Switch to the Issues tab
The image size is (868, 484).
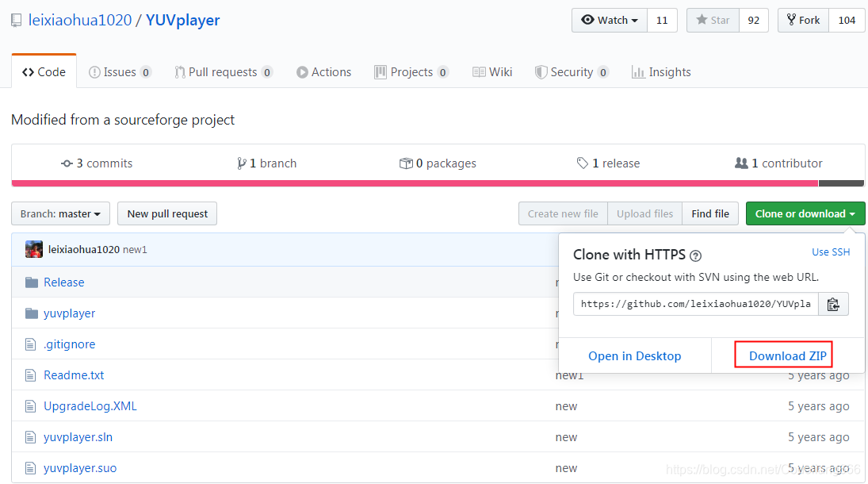120,72
